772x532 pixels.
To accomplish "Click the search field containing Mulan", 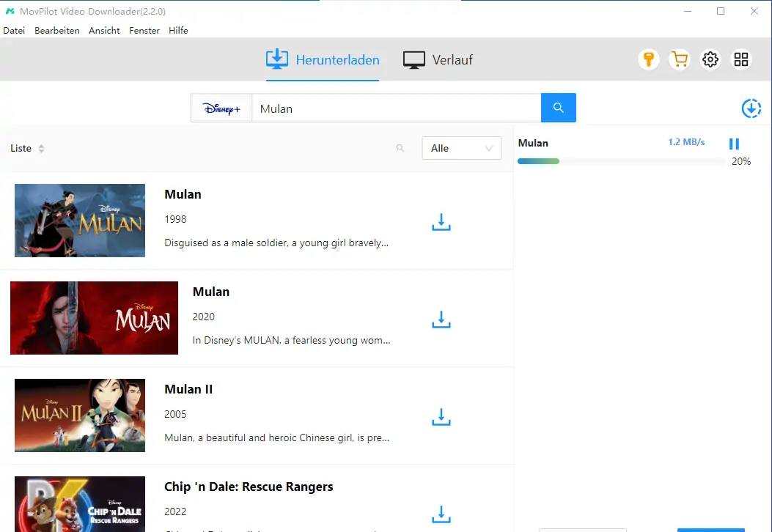I will click(x=397, y=108).
